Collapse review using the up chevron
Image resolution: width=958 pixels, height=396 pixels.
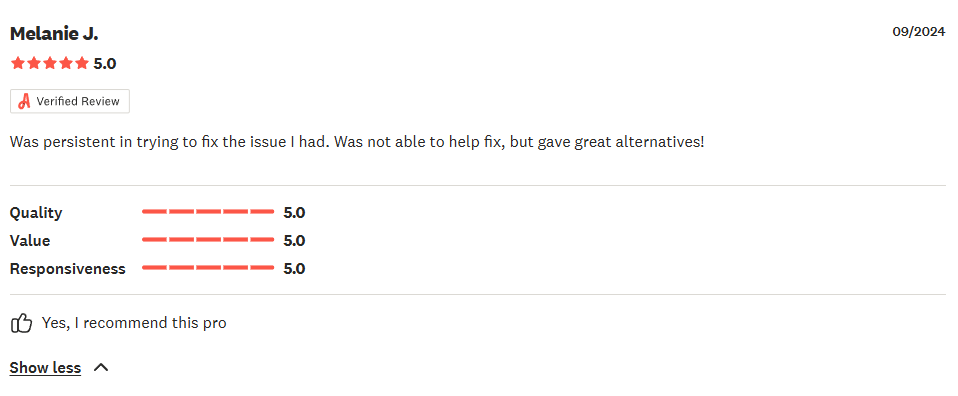[x=101, y=367]
